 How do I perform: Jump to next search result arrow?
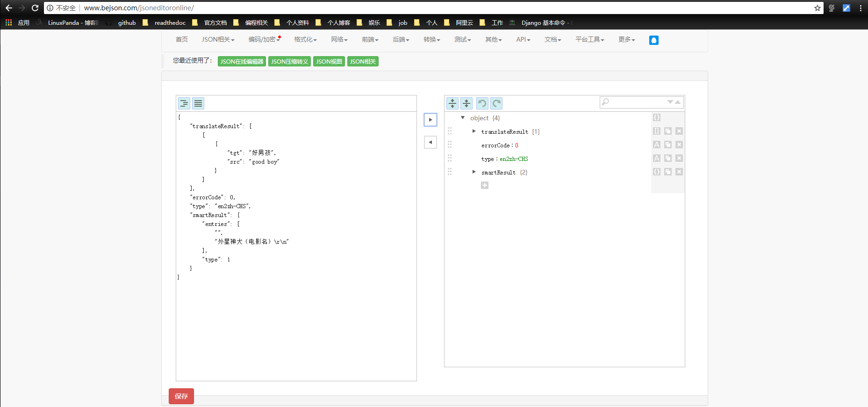(x=670, y=102)
